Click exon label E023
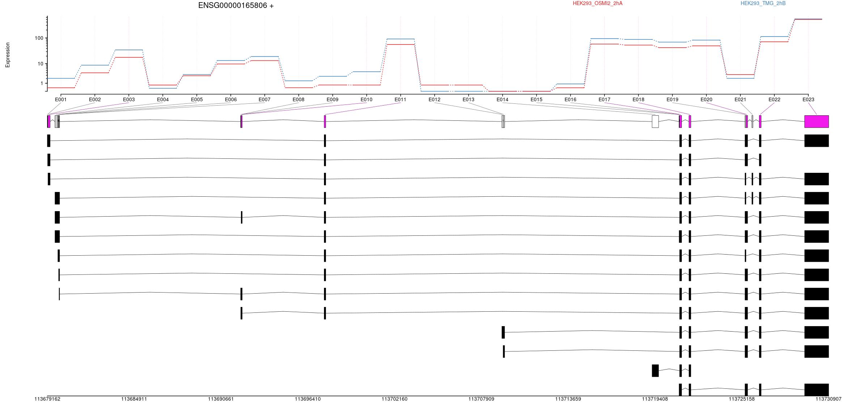 (808, 99)
